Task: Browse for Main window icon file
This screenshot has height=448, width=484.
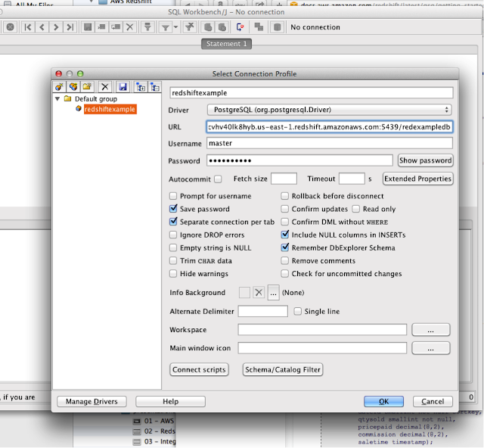Action: (431, 348)
